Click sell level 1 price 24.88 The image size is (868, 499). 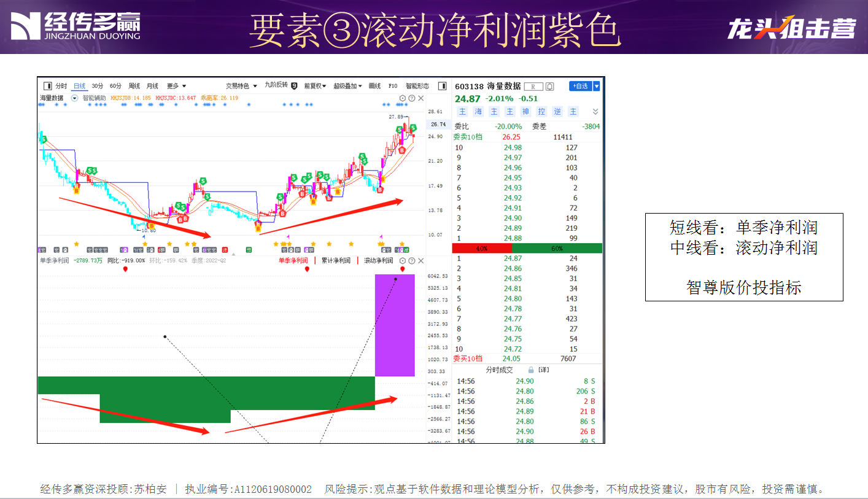pyautogui.click(x=513, y=238)
